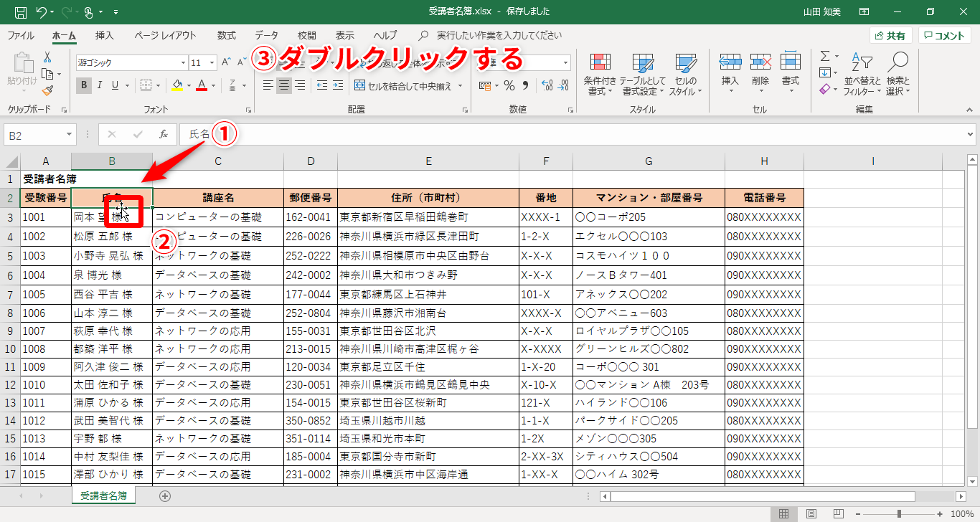Increase the decimal places

547,86
